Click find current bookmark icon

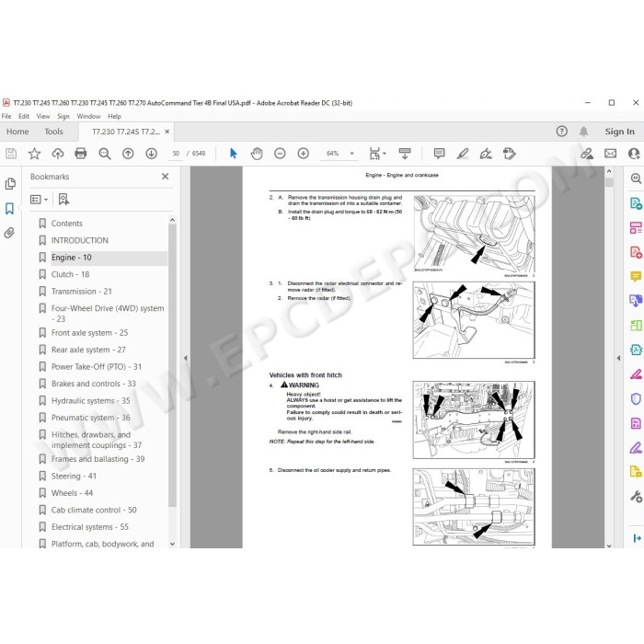(x=63, y=200)
